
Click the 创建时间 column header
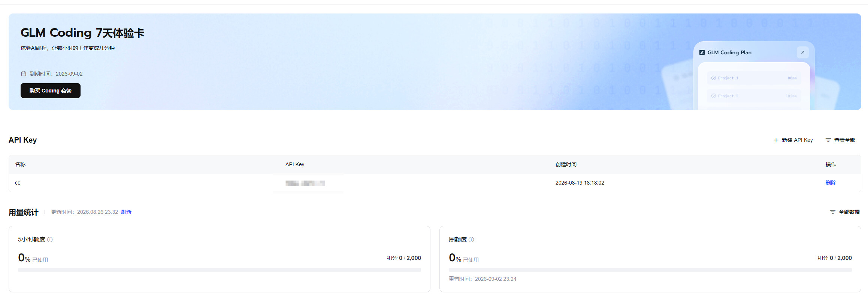(x=566, y=164)
